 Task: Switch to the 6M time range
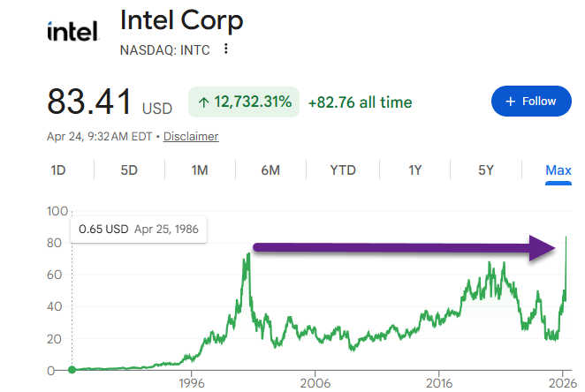[x=270, y=170]
